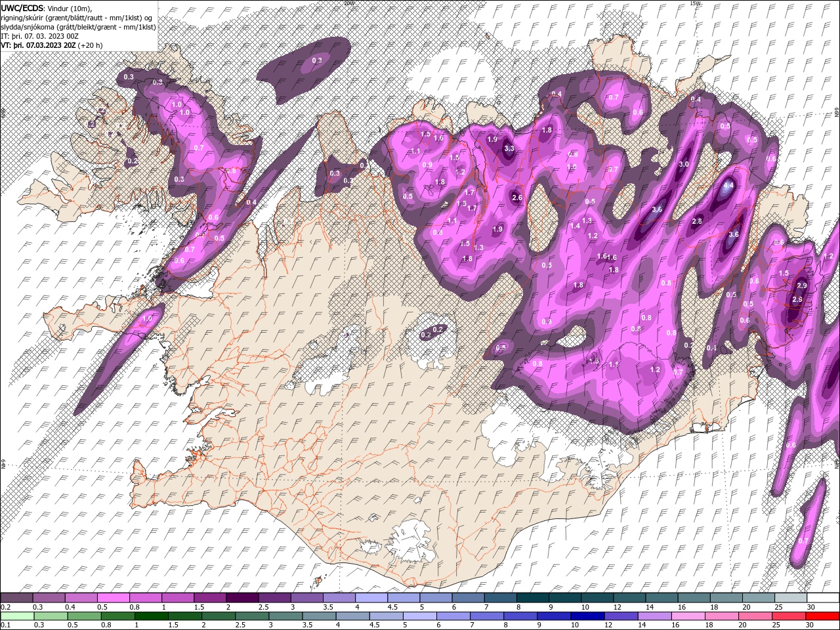The width and height of the screenshot is (840, 630).
Task: Click the gray-blue 4 swatch in the bottom legend row
Action: [352, 616]
